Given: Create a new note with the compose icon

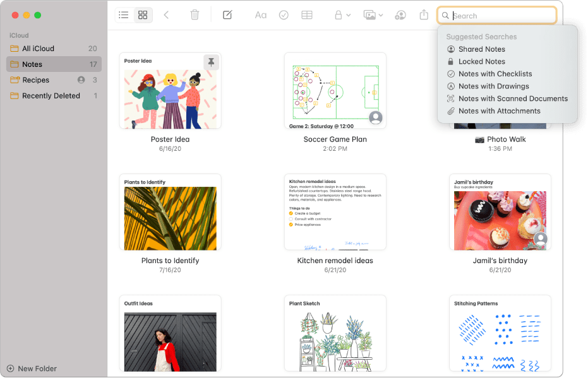Looking at the screenshot, I should 227,15.
